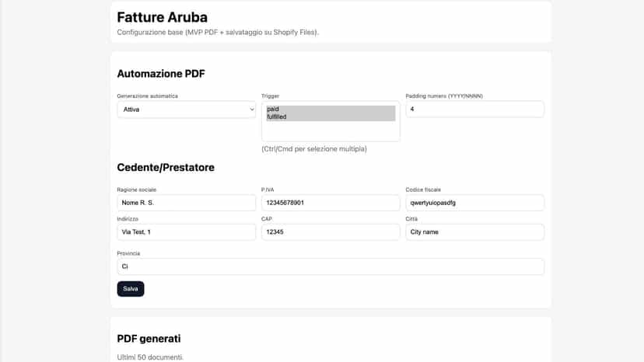Click the Salva button

tap(131, 289)
